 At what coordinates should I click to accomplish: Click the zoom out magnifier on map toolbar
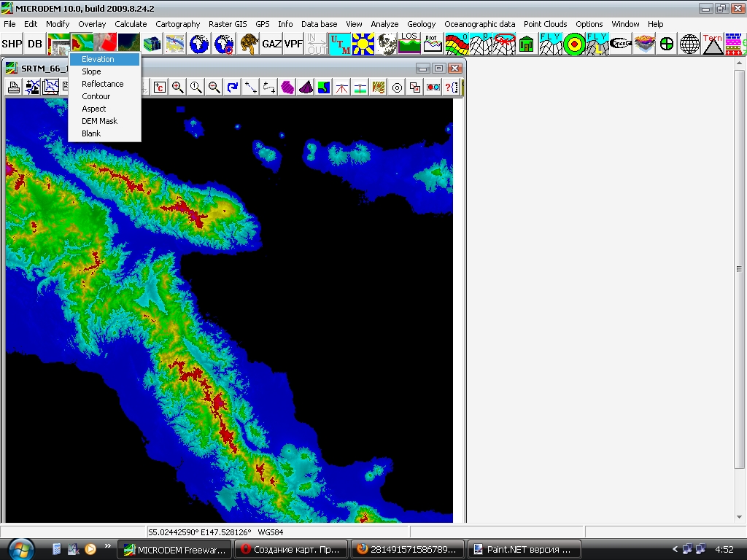pyautogui.click(x=214, y=87)
